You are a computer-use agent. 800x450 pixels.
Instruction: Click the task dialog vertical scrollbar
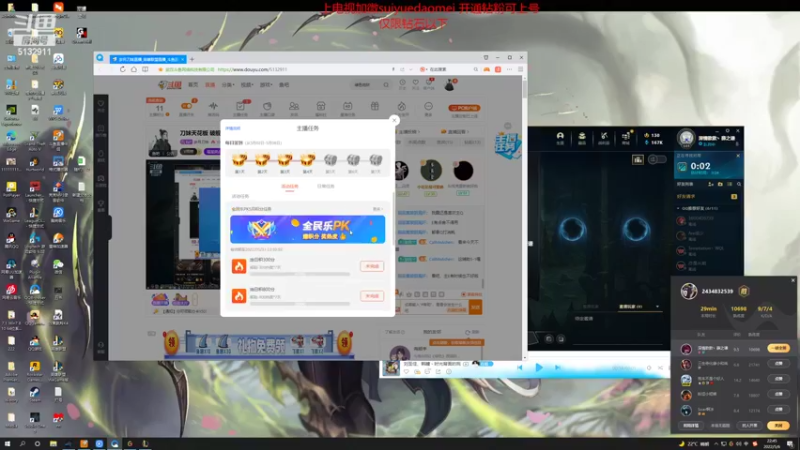tap(393, 218)
